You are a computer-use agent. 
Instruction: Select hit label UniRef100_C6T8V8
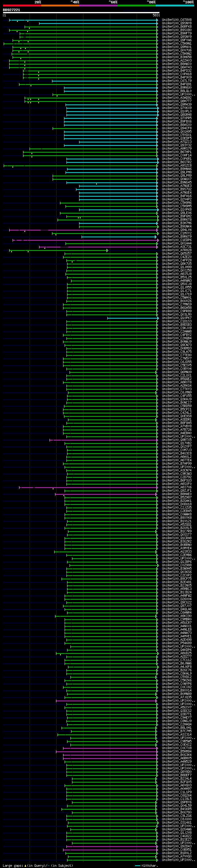tap(177, 20)
